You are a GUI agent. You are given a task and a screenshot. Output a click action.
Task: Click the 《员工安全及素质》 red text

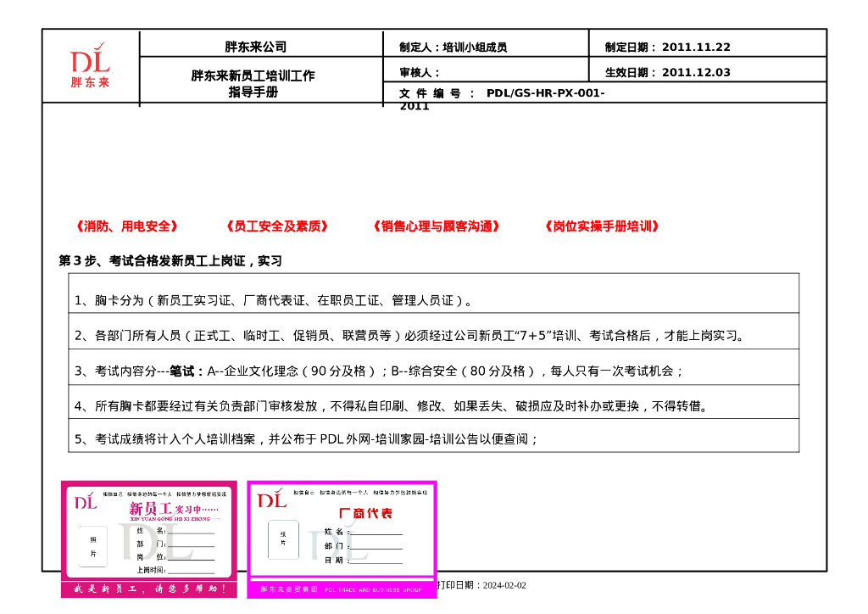pos(277,226)
